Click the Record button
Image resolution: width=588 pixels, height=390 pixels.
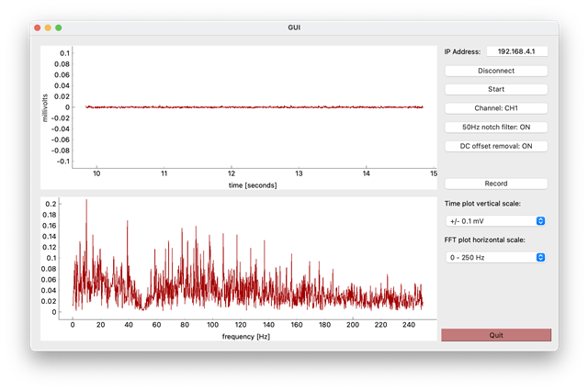click(x=496, y=184)
